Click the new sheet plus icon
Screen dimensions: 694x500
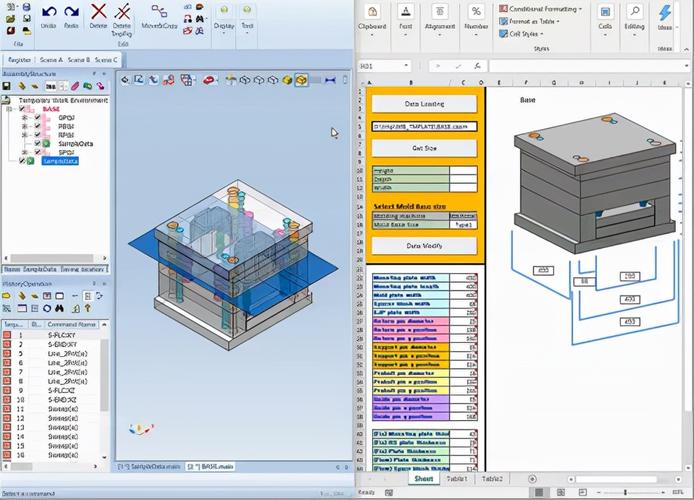pos(532,479)
